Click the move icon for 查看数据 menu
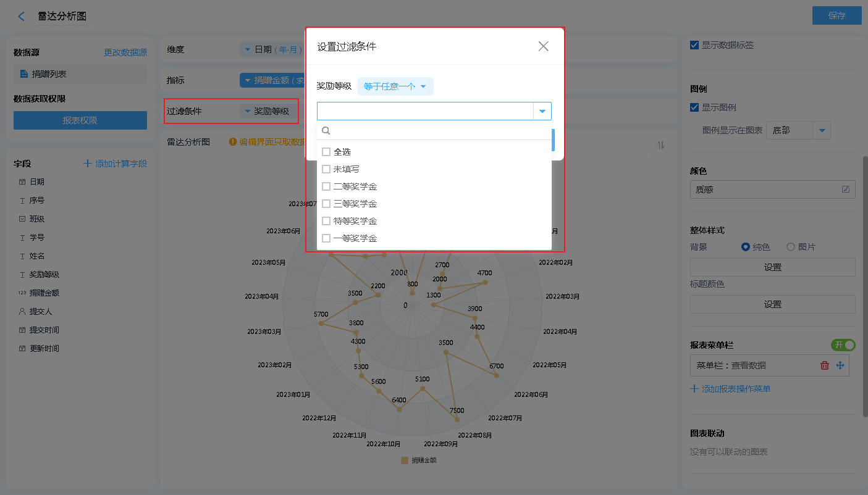Image resolution: width=868 pixels, height=495 pixels. pos(840,365)
